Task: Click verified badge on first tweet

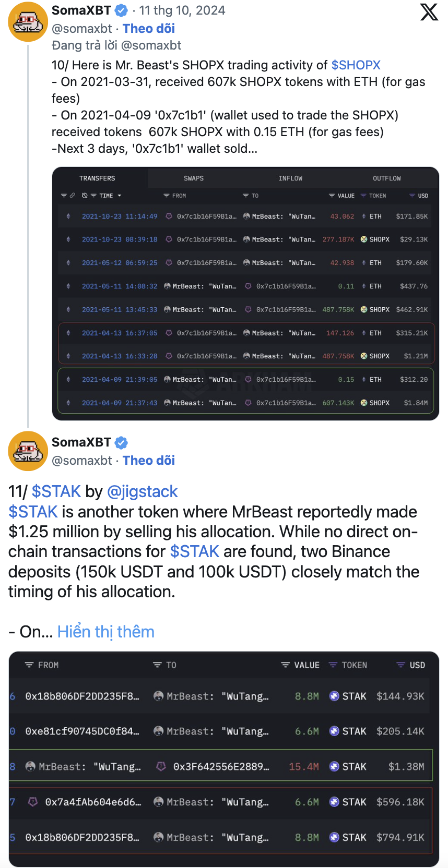Action: (121, 10)
